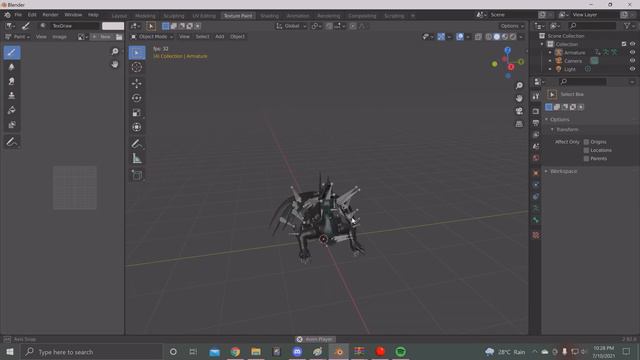Image resolution: width=640 pixels, height=360 pixels.
Task: Activate the Add Cube tool
Action: (x=137, y=175)
